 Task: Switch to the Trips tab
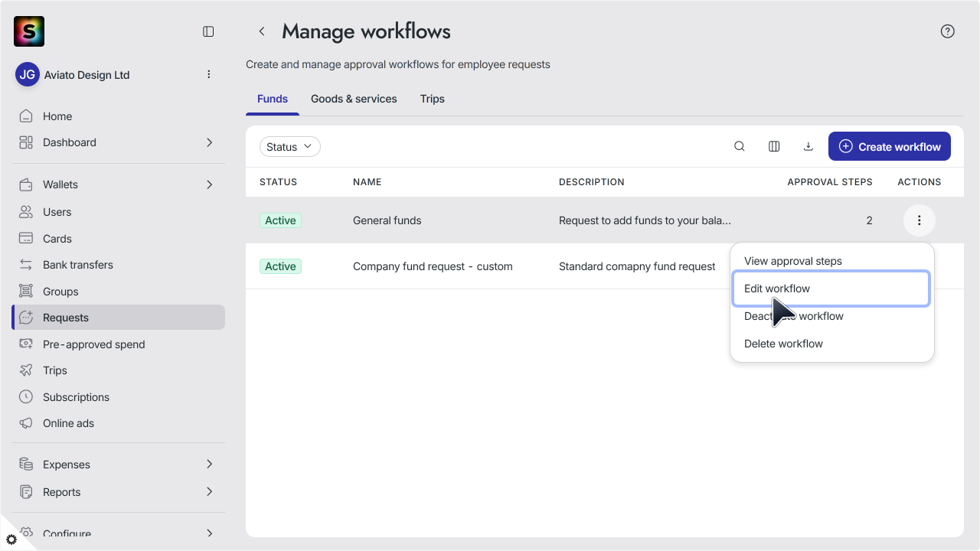(x=433, y=99)
